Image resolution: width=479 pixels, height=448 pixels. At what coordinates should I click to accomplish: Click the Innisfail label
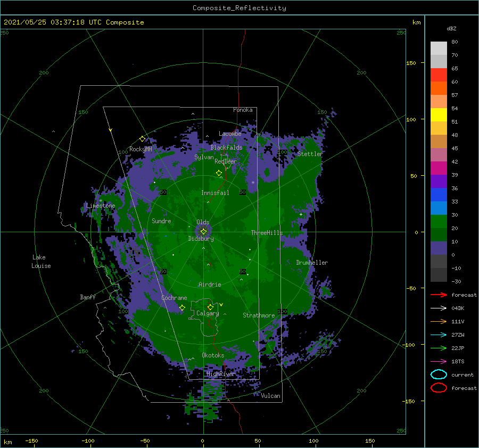pos(215,193)
